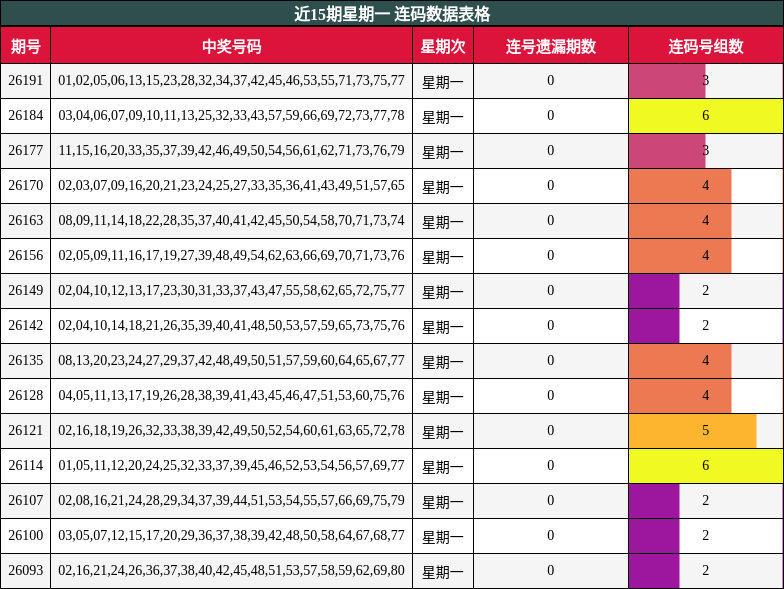The height and width of the screenshot is (589, 784).
Task: Click winning numbers starting 02,05,09,11,16
Action: click(x=232, y=256)
